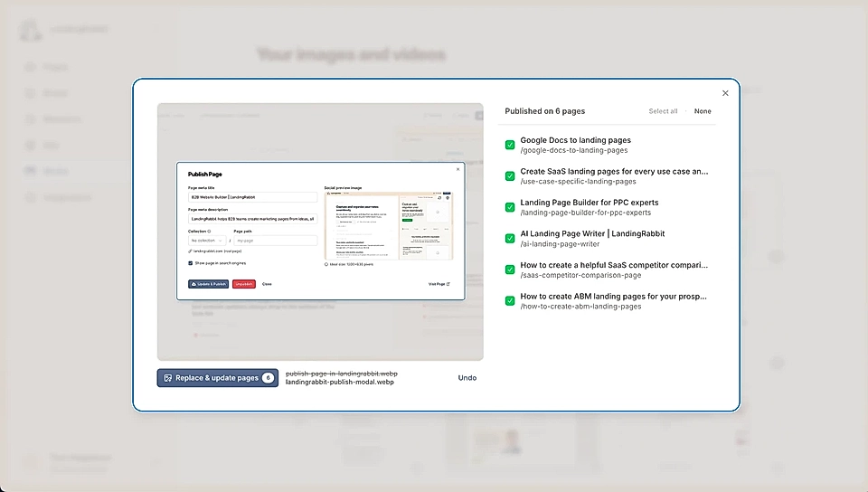Uncheck Google Docs to landing pages
This screenshot has width=868, height=492.
point(510,145)
